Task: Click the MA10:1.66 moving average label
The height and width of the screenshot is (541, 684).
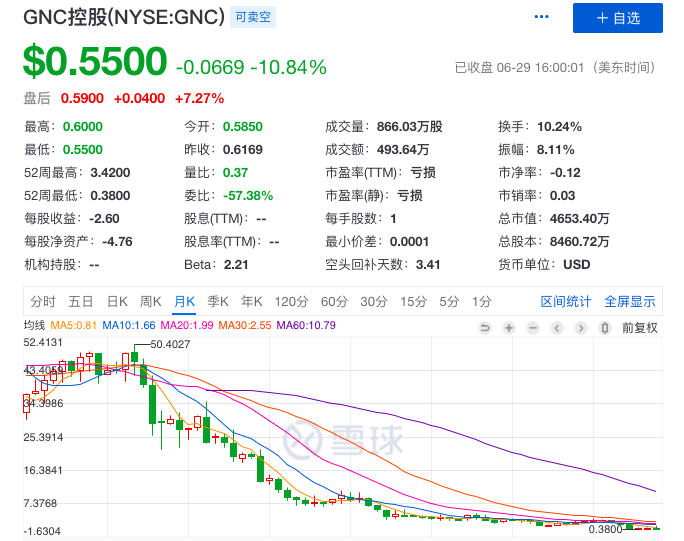Action: 129,325
